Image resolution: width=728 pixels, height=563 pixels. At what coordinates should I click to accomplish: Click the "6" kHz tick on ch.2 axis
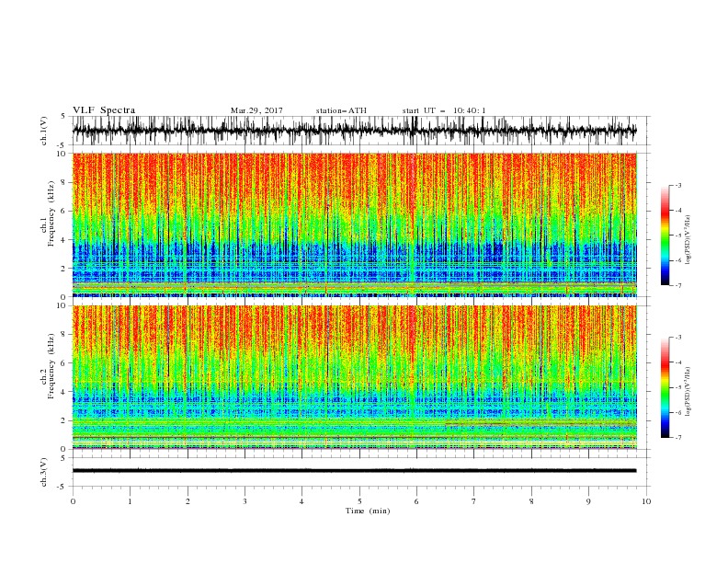[63, 363]
